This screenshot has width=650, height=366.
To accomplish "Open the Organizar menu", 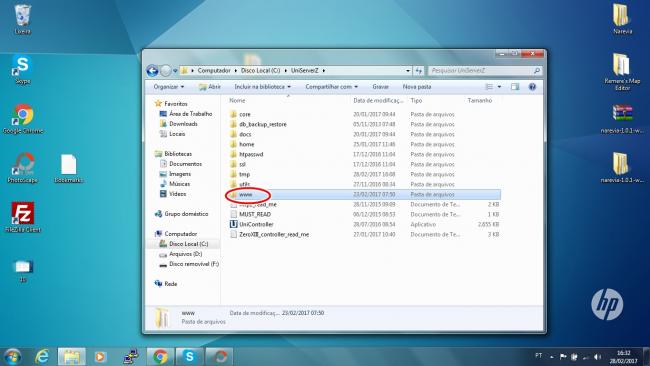I will click(x=169, y=87).
